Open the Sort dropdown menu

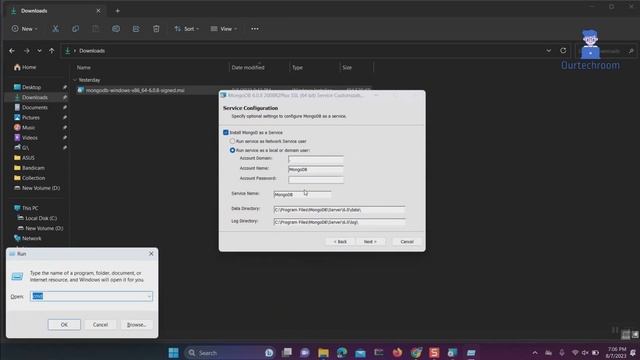[x=187, y=29]
